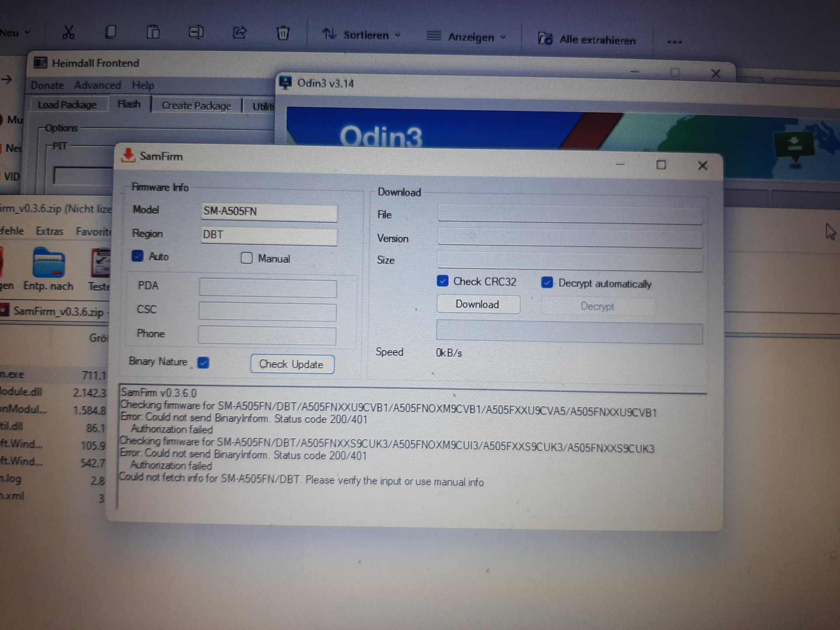Screen dimensions: 840x630
Task: Click the Teste checklist icon in 7-Zip
Action: click(x=101, y=262)
